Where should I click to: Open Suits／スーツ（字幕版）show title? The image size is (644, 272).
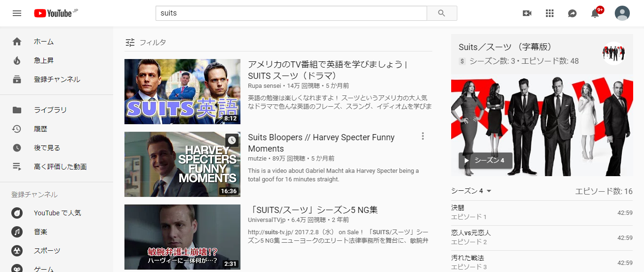tap(505, 47)
